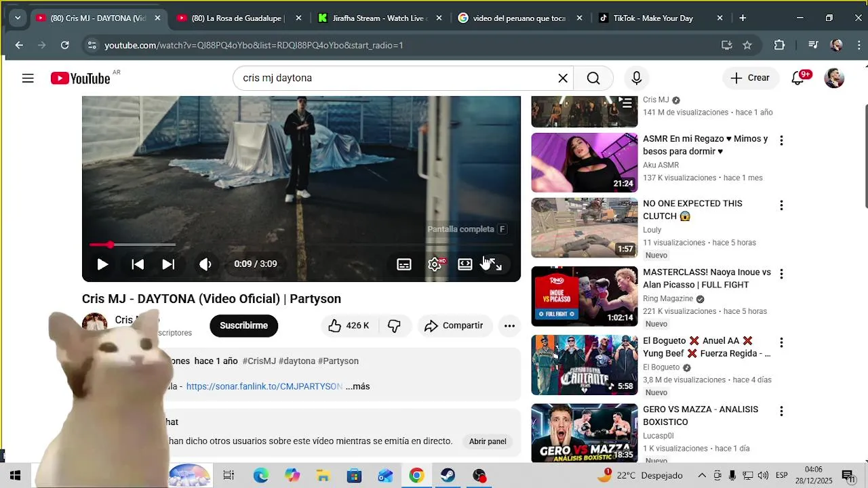
Task: Reload the YouTube page
Action: click(x=65, y=45)
